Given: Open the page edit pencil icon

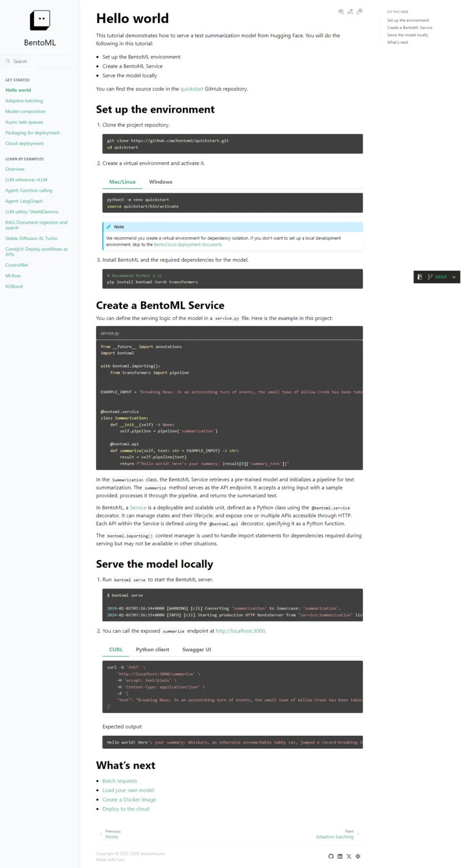Looking at the screenshot, I should (350, 11).
